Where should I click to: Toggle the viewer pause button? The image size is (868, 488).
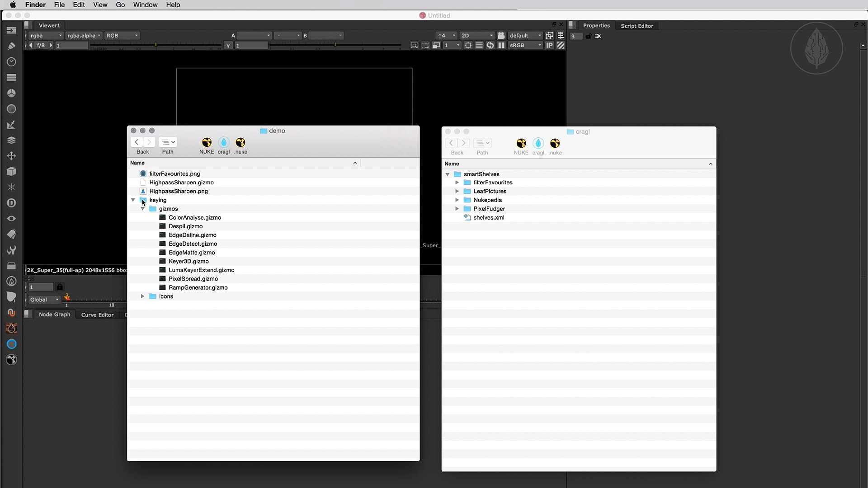coord(501,45)
